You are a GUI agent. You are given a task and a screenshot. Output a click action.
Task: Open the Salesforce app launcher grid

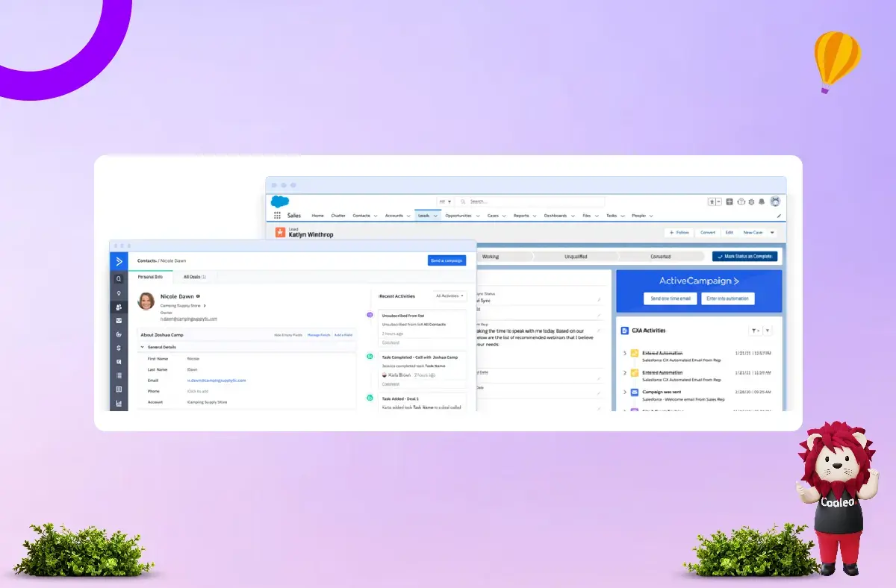coord(278,216)
